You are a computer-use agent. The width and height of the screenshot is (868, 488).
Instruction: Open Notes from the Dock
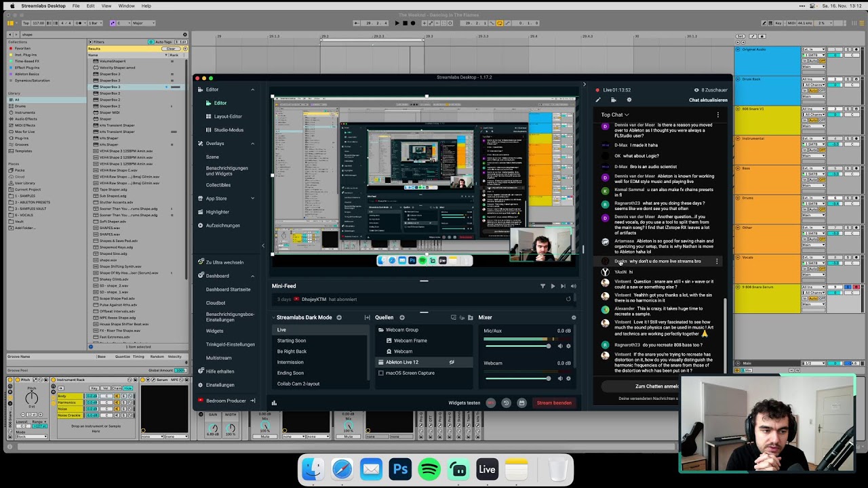point(516,469)
